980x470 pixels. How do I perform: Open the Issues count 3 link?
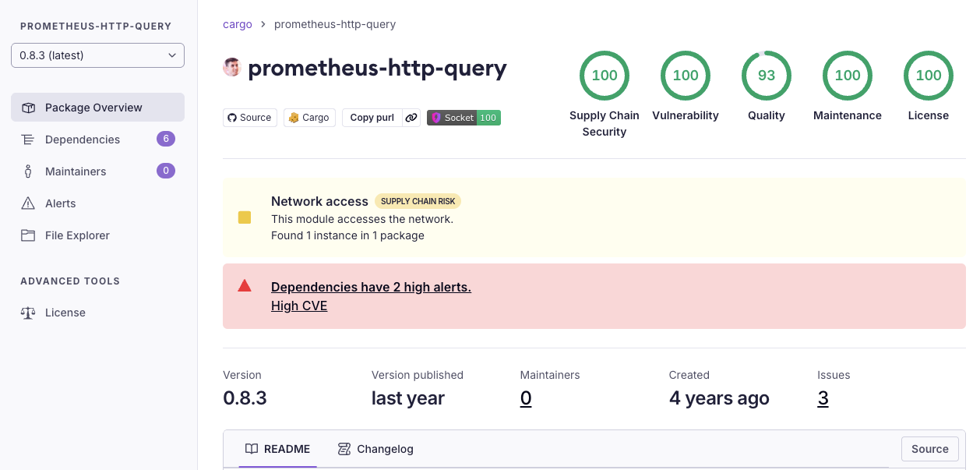click(823, 398)
